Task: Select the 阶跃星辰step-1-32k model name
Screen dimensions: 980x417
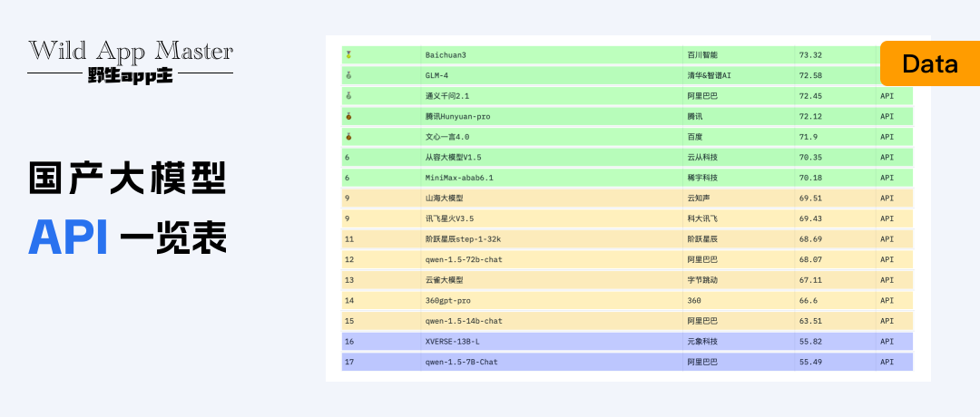Action: click(464, 239)
